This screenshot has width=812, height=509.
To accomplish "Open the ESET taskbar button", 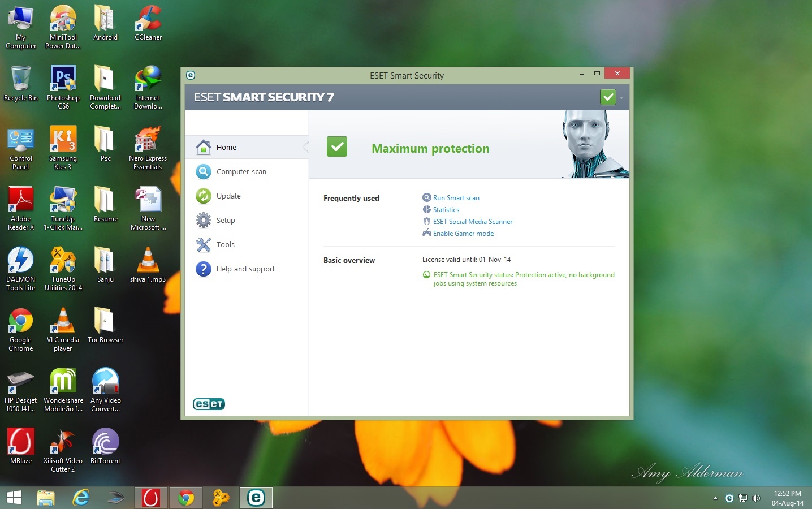I will (x=256, y=498).
